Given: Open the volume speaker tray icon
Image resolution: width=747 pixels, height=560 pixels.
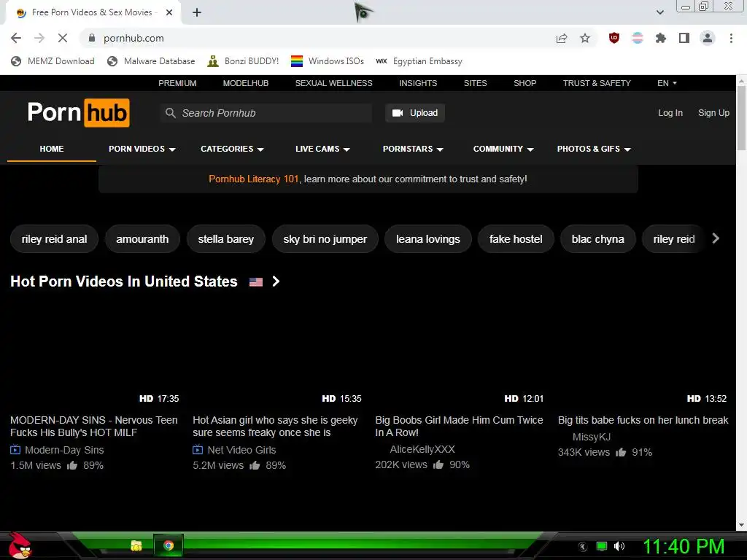Looking at the screenshot, I should tap(619, 546).
